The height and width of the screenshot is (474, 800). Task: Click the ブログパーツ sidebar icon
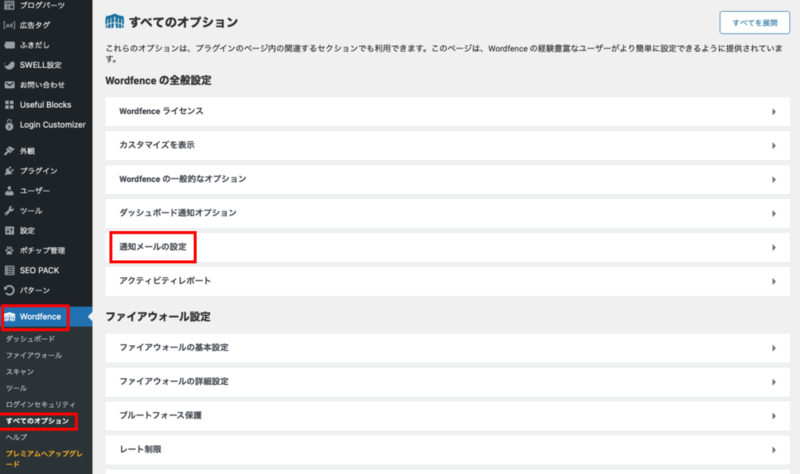9,5
